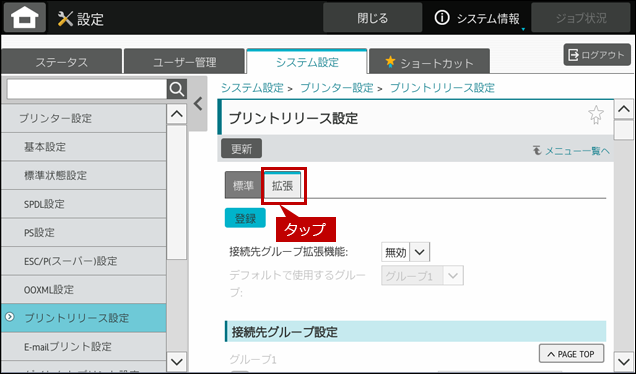Open E-mailプリント設定 in the sidebar
The width and height of the screenshot is (636, 374).
pyautogui.click(x=84, y=346)
